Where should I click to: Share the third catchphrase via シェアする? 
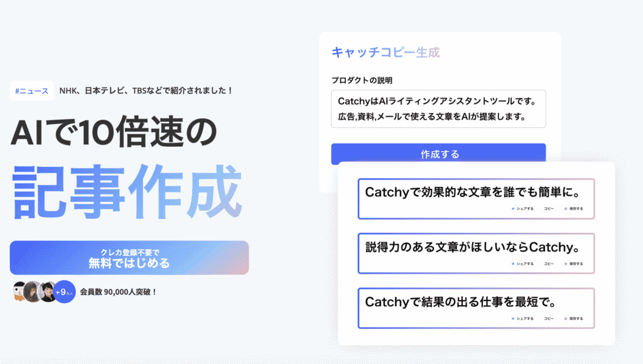coord(523,319)
